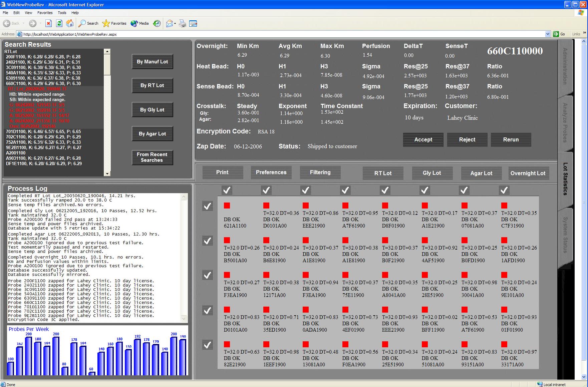Click the Search magnifier icon
This screenshot has height=387, width=588.
pos(82,23)
